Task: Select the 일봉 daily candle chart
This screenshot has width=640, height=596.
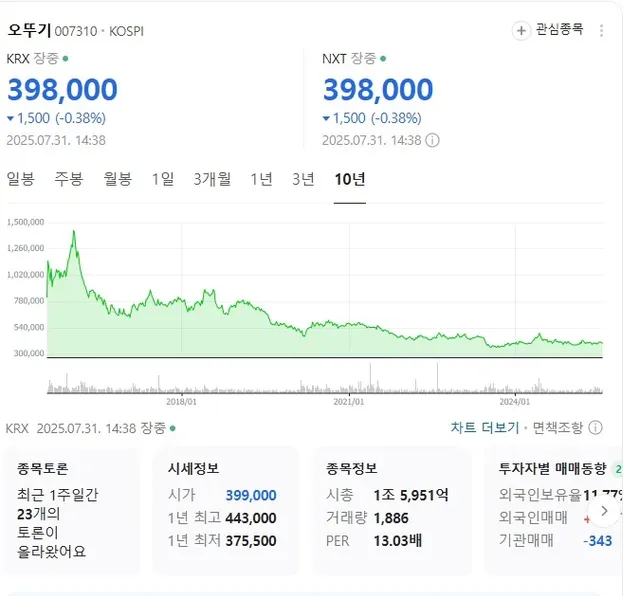Action: coord(20,179)
